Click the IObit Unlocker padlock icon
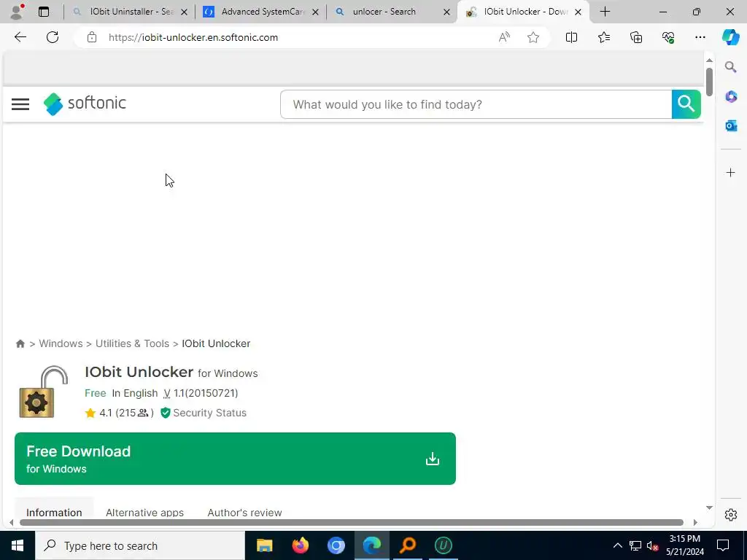Image resolution: width=747 pixels, height=560 pixels. pyautogui.click(x=43, y=392)
